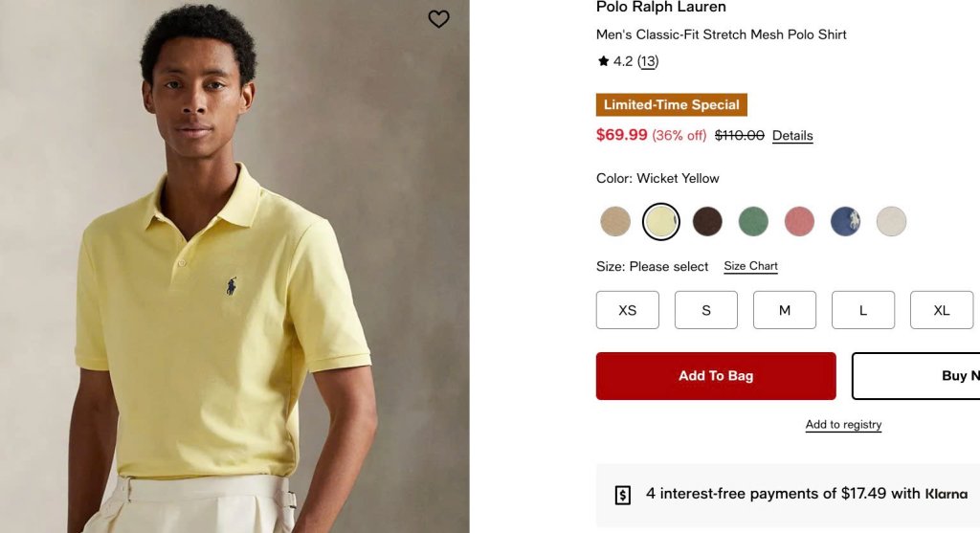Add the polo shirt to bag

pos(716,375)
